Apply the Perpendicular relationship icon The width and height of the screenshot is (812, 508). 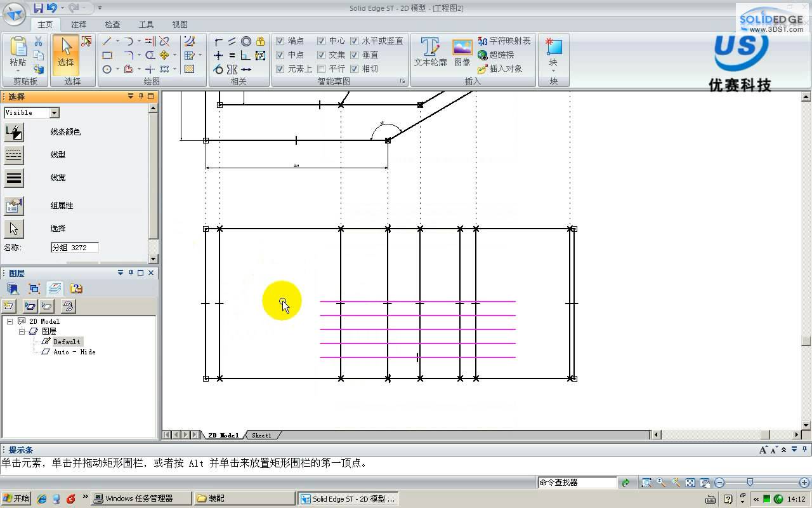(x=246, y=55)
